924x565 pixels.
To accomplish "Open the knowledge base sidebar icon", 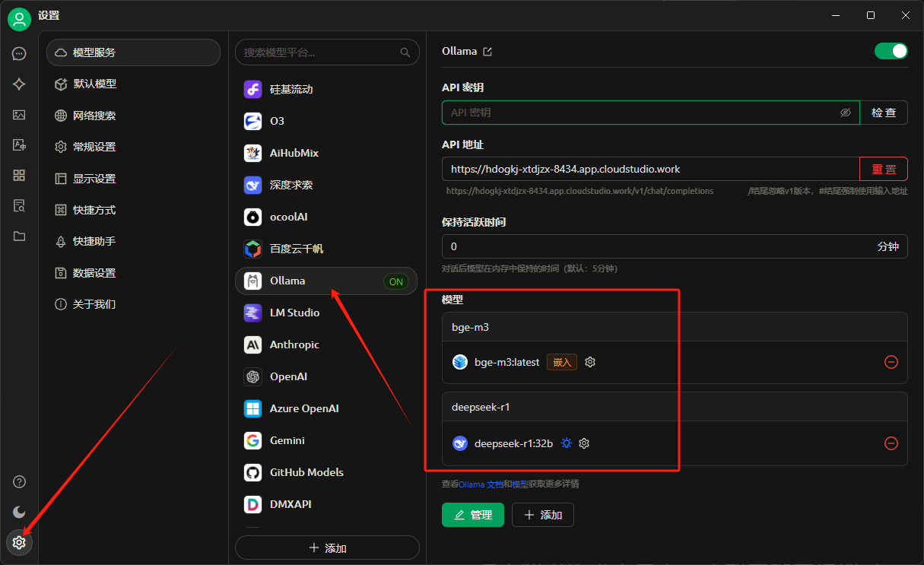I will [19, 206].
